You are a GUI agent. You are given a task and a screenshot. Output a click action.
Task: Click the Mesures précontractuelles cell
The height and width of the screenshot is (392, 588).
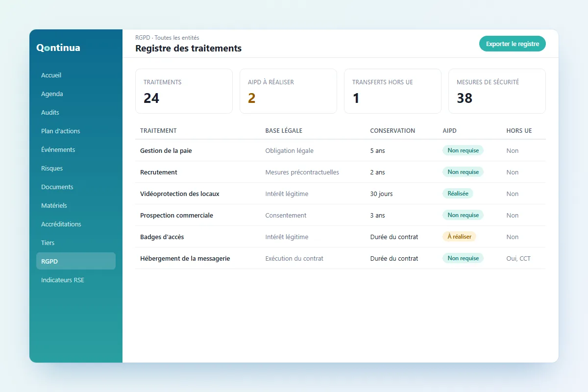[x=302, y=172]
